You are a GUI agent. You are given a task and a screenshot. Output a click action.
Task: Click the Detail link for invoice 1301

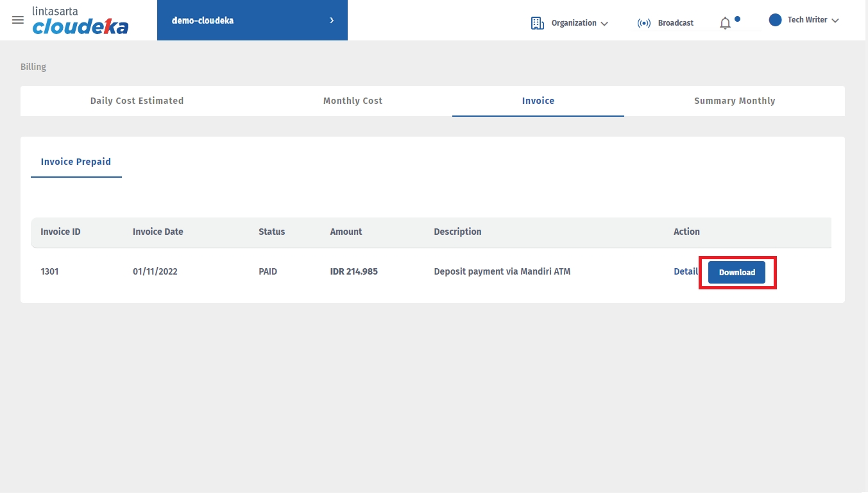tap(685, 271)
